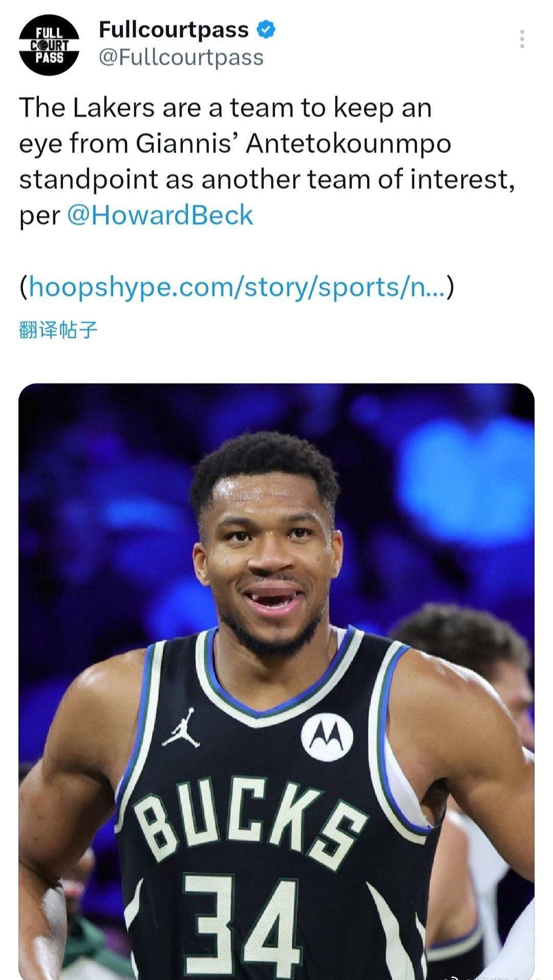Click the Motorola logo on the jersey
This screenshot has height=980, width=553.
tap(327, 737)
